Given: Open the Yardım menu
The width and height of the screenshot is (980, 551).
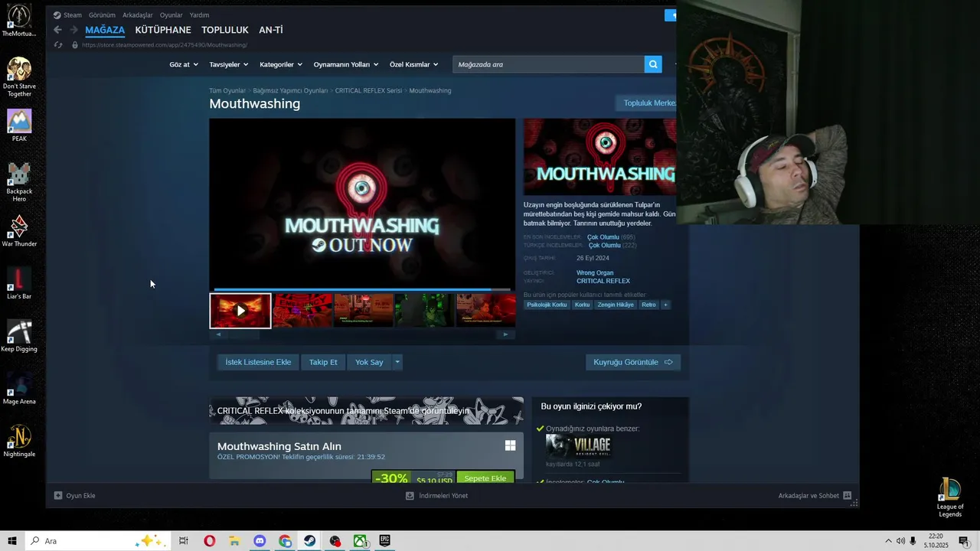Looking at the screenshot, I should click(x=199, y=15).
